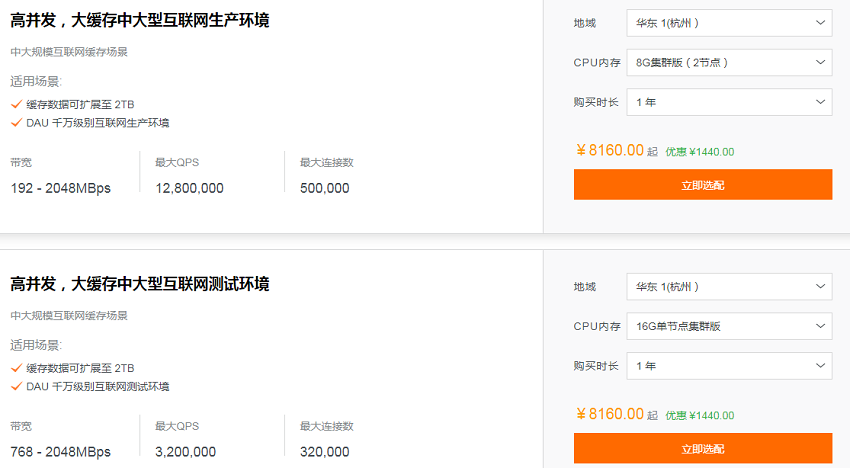The image size is (850, 468).
Task: Click 立即选配 button for test environment
Action: click(x=703, y=448)
